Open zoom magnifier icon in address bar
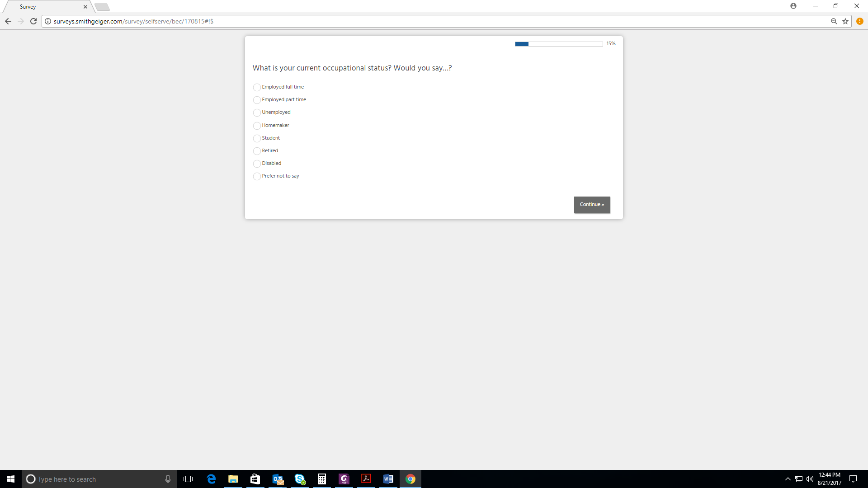The width and height of the screenshot is (868, 488). pyautogui.click(x=834, y=21)
